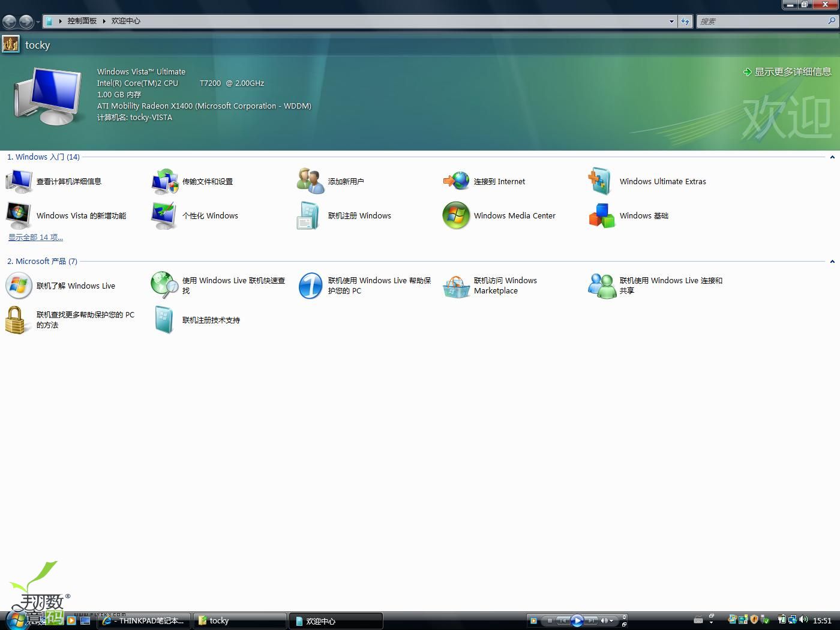Click the forward navigation arrow
The width and height of the screenshot is (840, 630).
26,22
